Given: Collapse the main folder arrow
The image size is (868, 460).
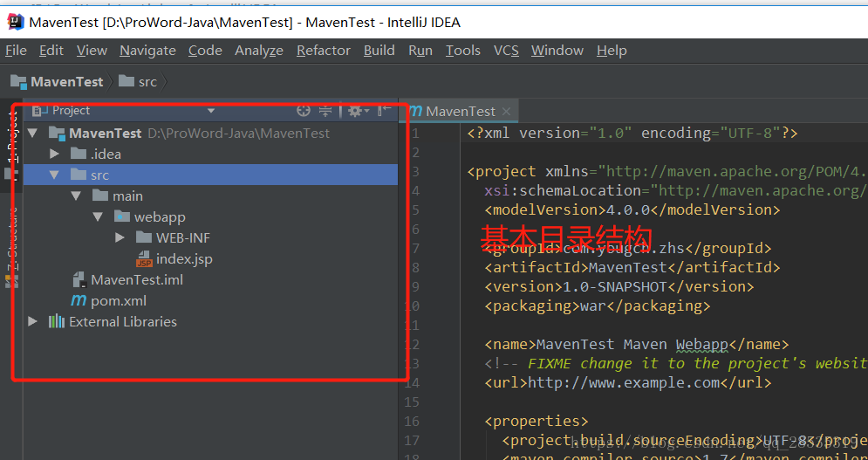Looking at the screenshot, I should [76, 196].
